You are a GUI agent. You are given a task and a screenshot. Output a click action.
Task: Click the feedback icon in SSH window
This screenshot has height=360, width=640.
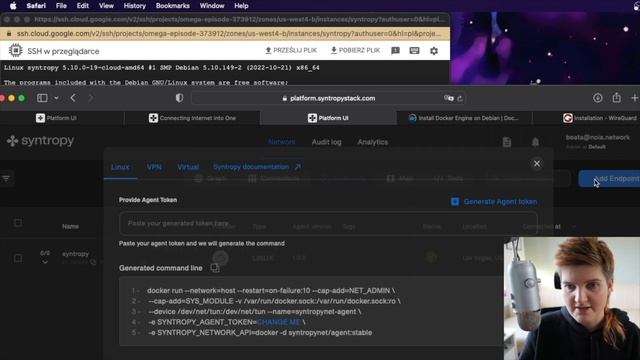(395, 51)
